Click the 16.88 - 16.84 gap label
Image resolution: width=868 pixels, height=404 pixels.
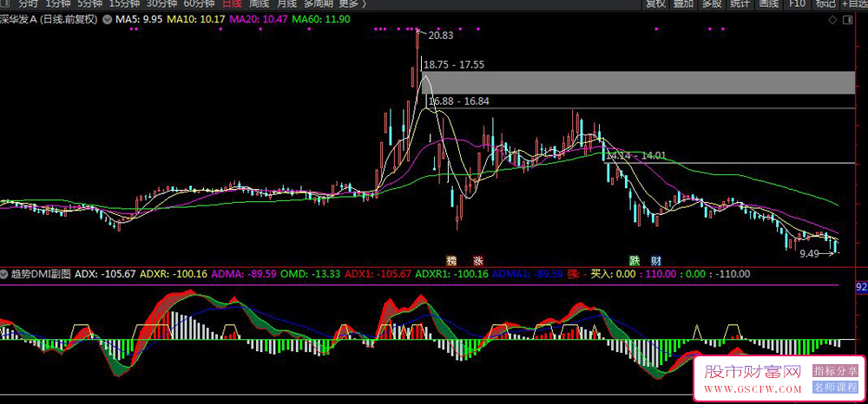coord(459,101)
